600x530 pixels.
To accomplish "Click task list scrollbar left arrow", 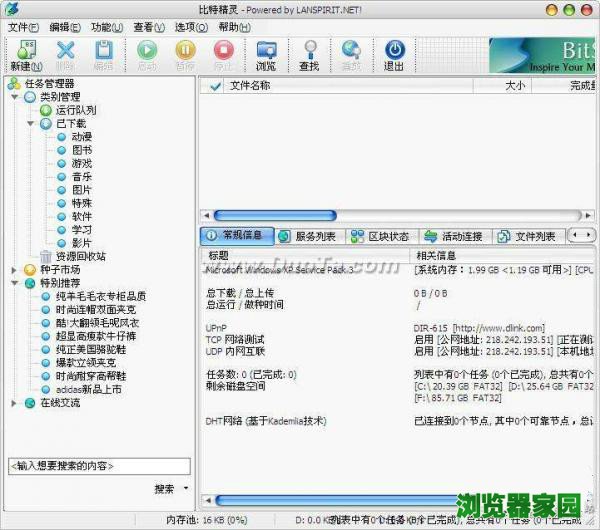I will click(206, 215).
